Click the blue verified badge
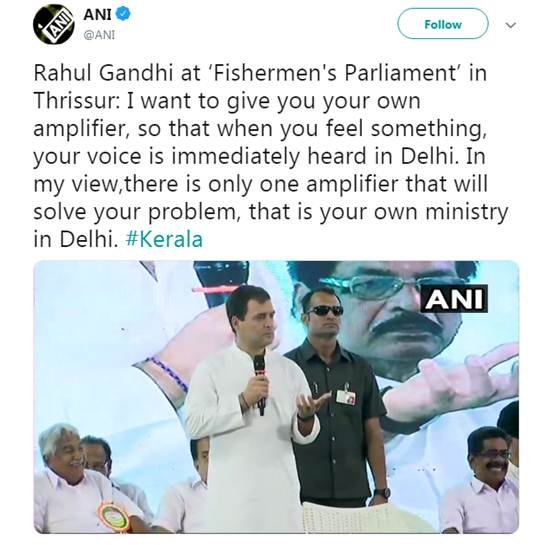Viewport: 550px width, 545px height. [123, 14]
